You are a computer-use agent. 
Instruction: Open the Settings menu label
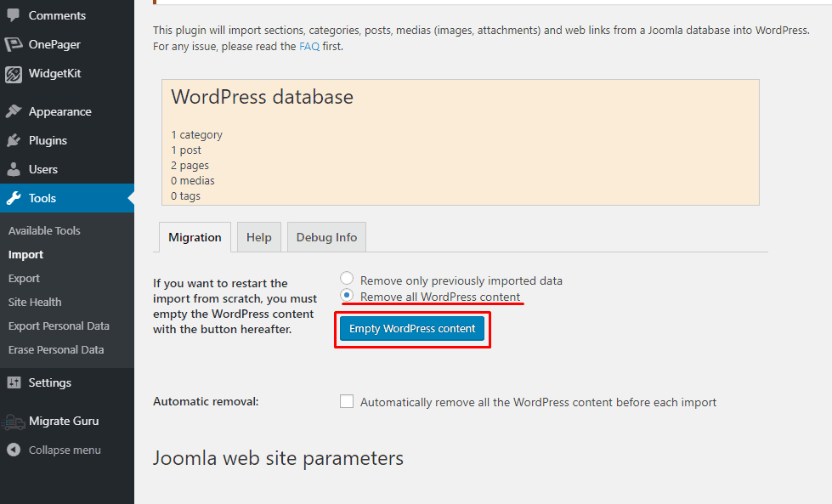(50, 382)
